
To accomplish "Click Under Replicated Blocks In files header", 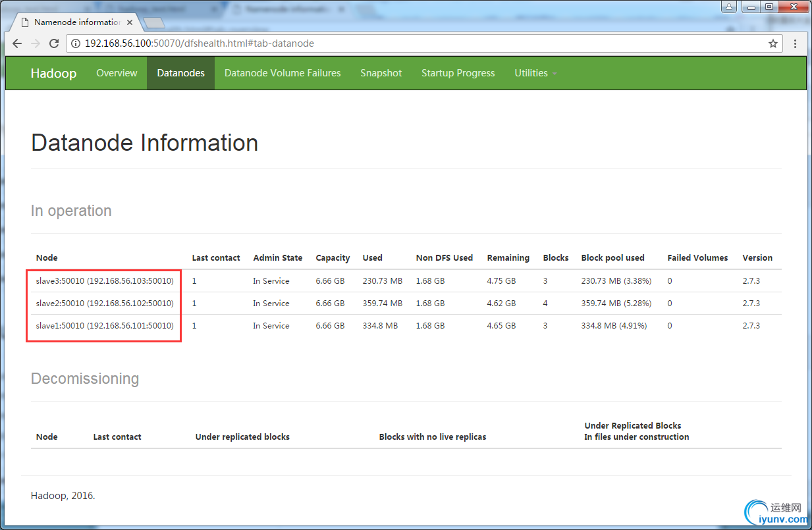I will (x=637, y=431).
